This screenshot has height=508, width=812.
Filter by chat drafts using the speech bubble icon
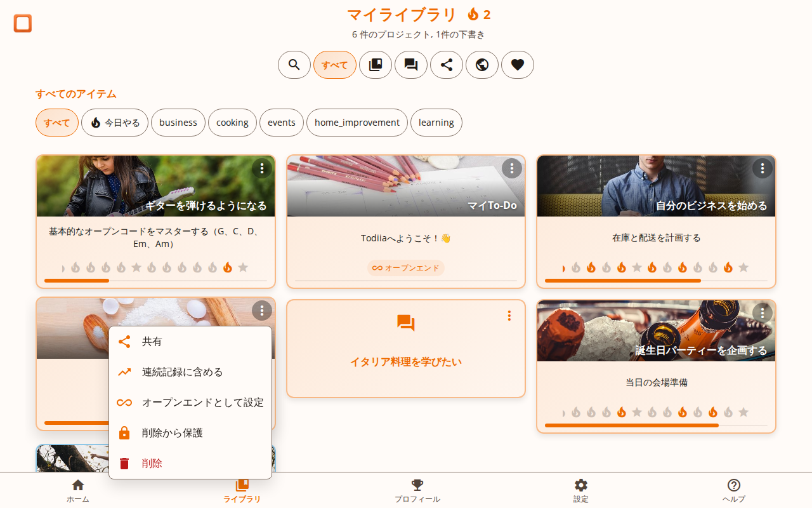[x=411, y=65]
